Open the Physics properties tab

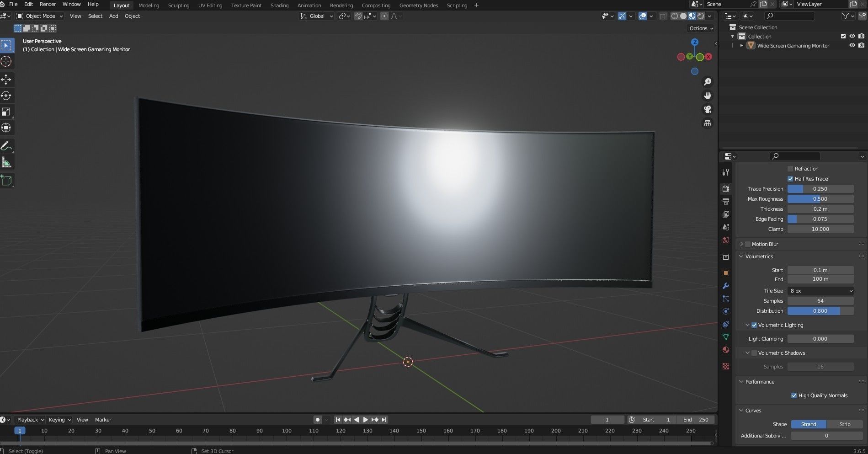tap(726, 311)
